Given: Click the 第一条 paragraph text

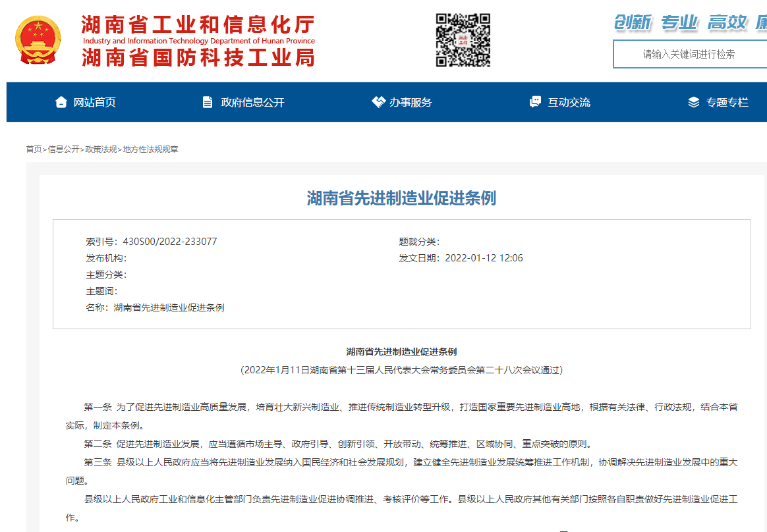Looking at the screenshot, I should [x=401, y=416].
